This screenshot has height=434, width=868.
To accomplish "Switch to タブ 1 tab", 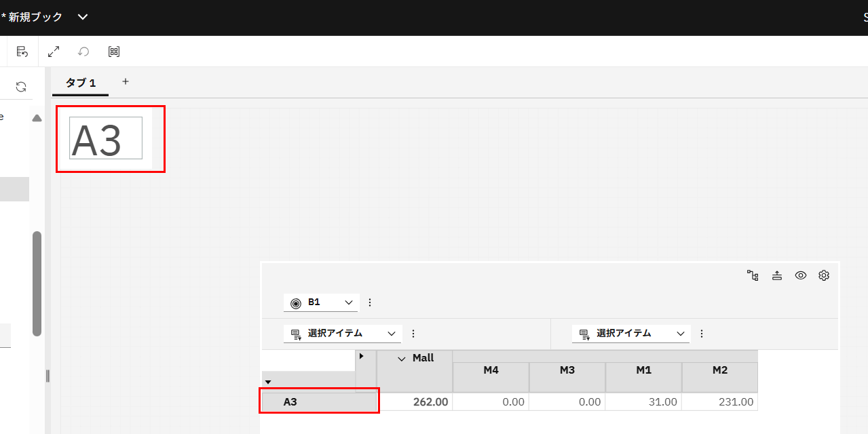I will [x=80, y=83].
